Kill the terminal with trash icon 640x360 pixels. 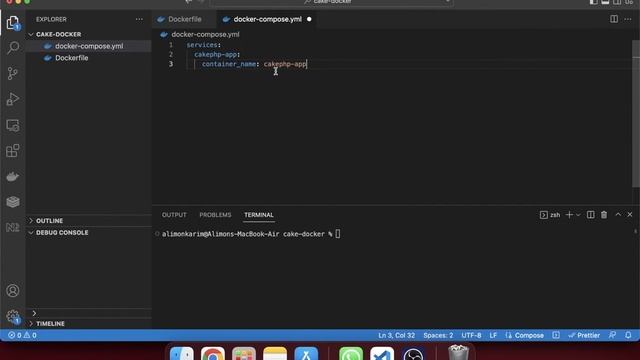[604, 215]
